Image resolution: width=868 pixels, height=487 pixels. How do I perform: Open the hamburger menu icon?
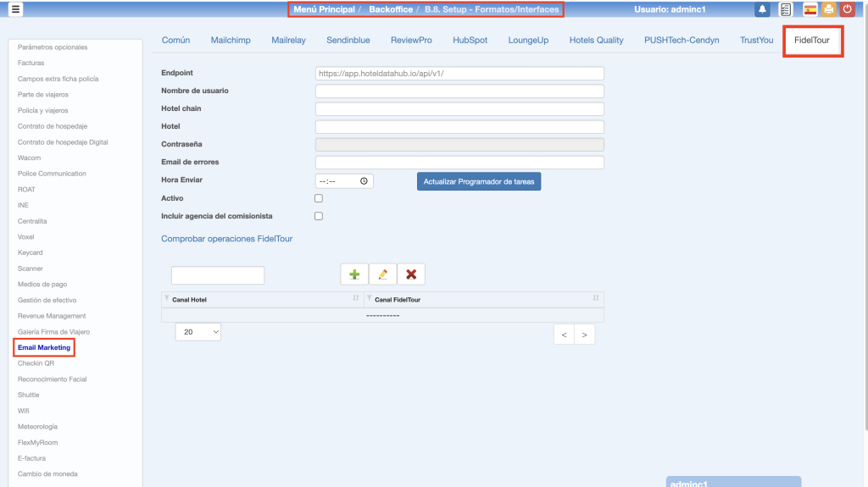tap(16, 9)
